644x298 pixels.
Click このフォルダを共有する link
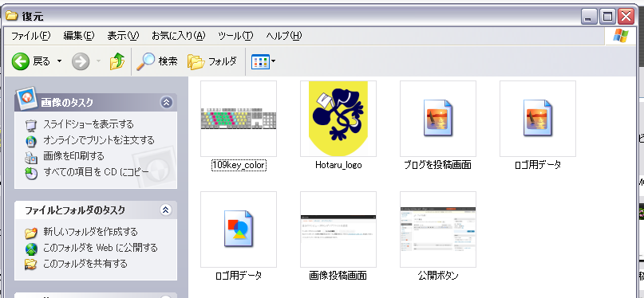[85, 264]
